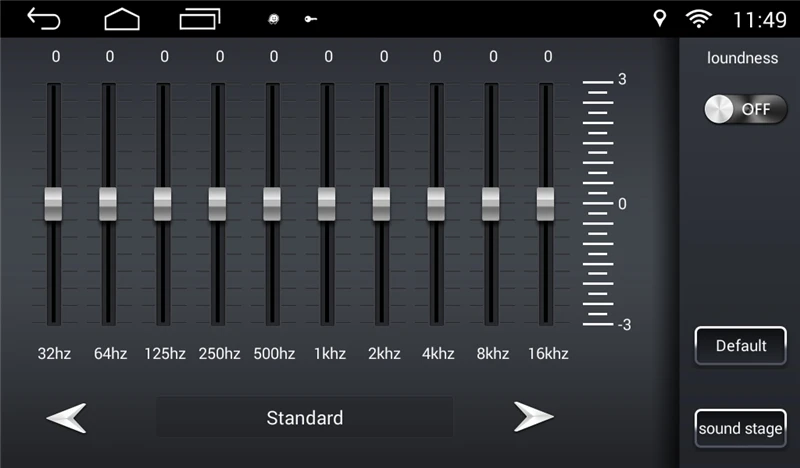Click the 2khz slider handle
Viewport: 800px width, 468px height.
click(381, 204)
